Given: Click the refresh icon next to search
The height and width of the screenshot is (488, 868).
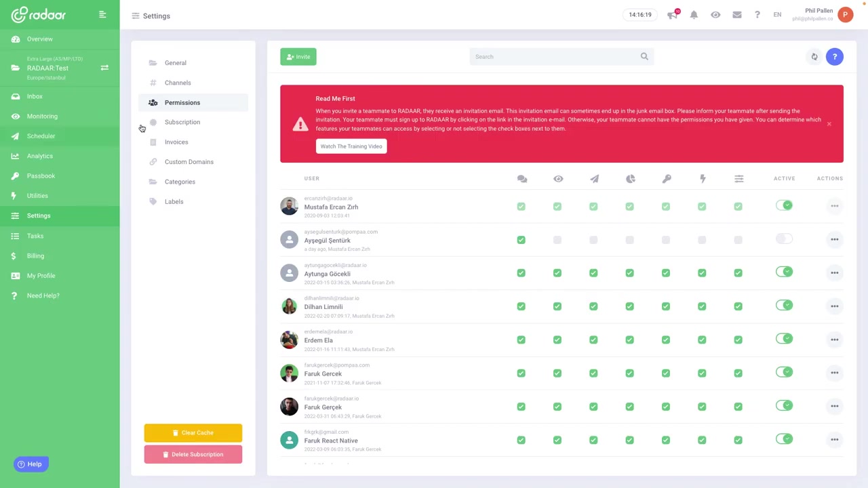Looking at the screenshot, I should pyautogui.click(x=814, y=57).
